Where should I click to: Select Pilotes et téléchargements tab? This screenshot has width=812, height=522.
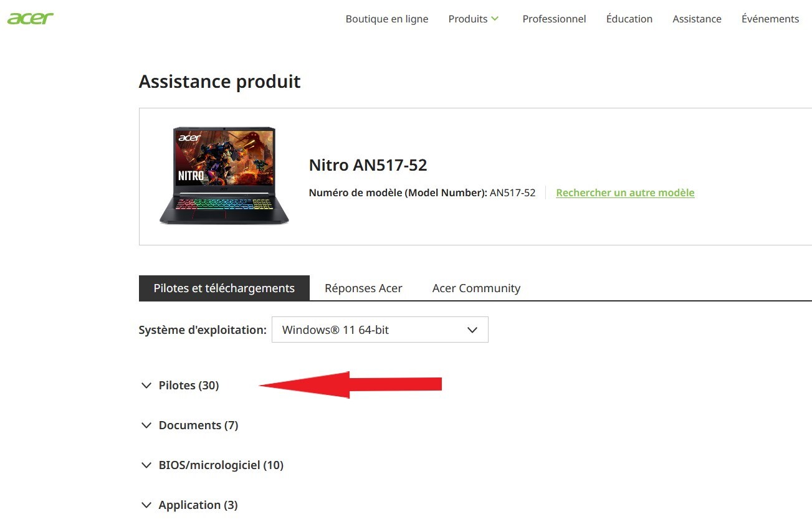pyautogui.click(x=224, y=288)
